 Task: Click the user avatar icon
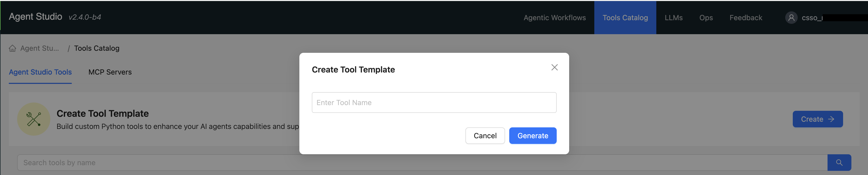pyautogui.click(x=791, y=18)
